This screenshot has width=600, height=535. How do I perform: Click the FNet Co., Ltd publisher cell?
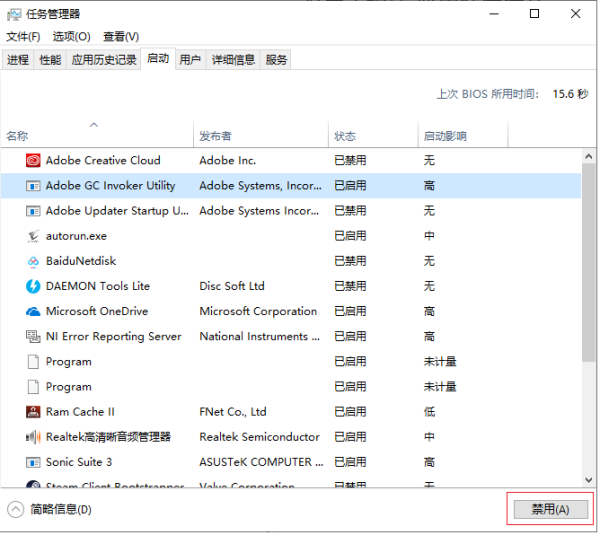click(233, 413)
